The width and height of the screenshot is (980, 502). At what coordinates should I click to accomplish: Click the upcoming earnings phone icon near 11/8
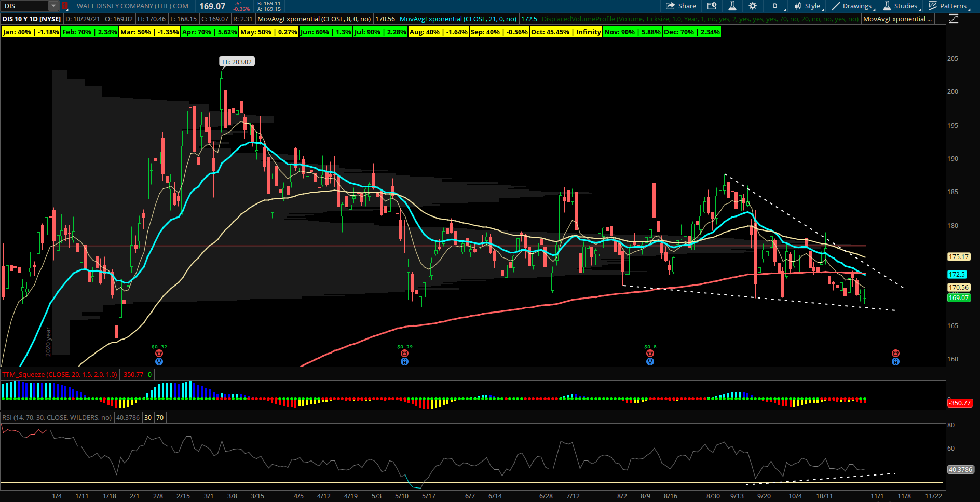(x=895, y=354)
